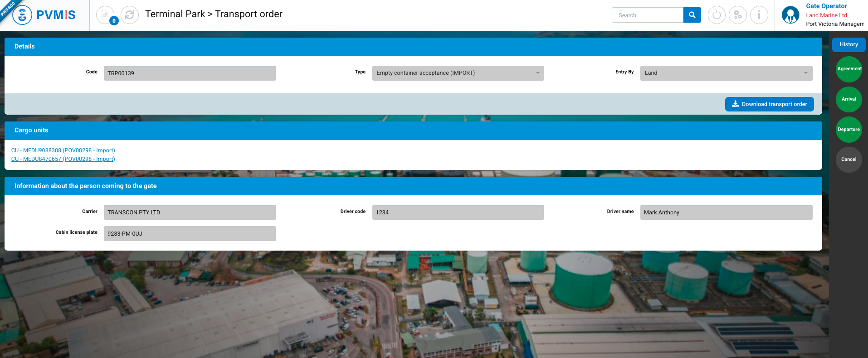Screen dimensions: 868x358
Task: Click Download transport order button
Action: (x=769, y=104)
